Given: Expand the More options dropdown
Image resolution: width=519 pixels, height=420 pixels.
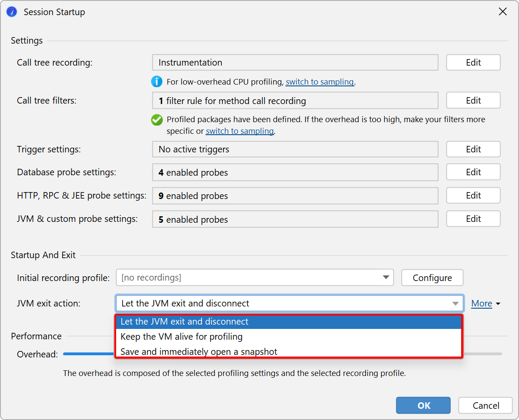Looking at the screenshot, I should [x=485, y=303].
